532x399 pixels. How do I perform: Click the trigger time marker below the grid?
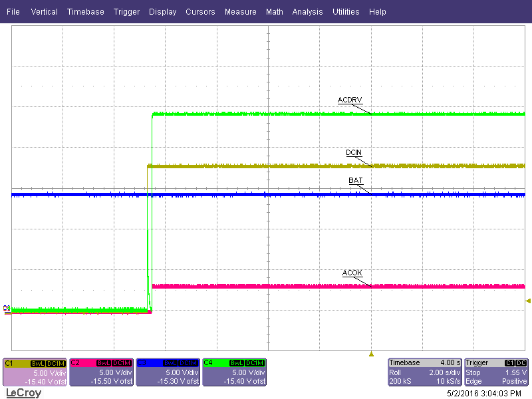371,354
